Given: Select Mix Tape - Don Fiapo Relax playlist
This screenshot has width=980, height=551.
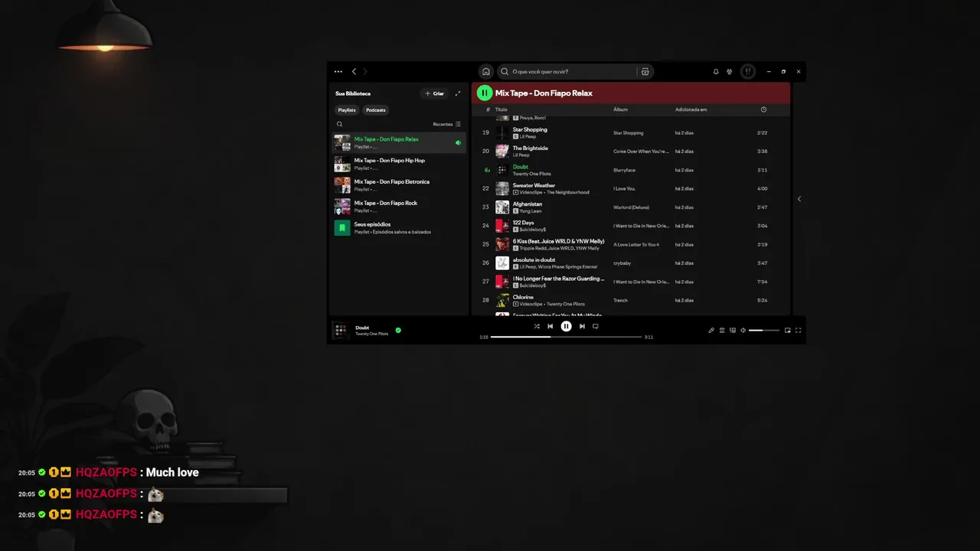Looking at the screenshot, I should tap(398, 142).
